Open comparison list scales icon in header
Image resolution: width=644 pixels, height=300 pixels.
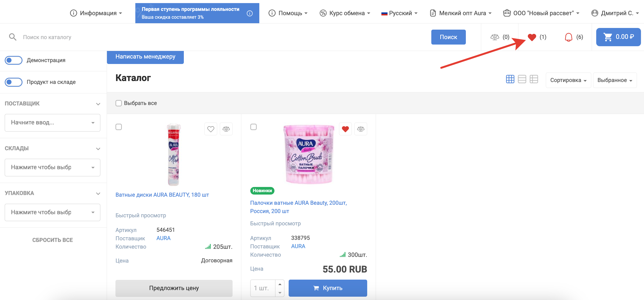pos(494,37)
